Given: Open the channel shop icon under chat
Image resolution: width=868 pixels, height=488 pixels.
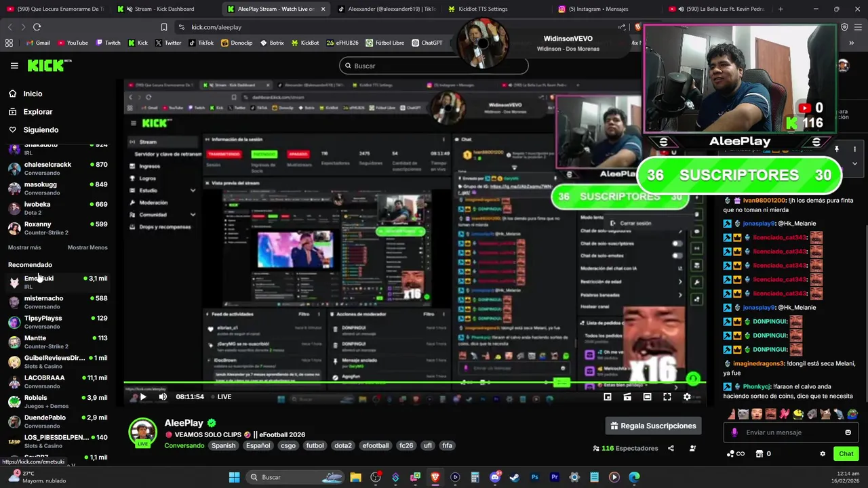Looking at the screenshot, I should tap(759, 454).
